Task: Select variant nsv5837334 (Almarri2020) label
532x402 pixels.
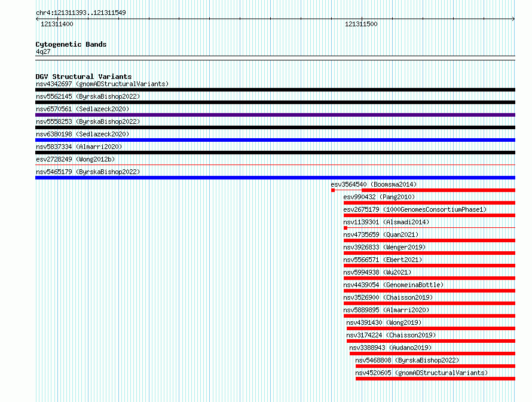Action: tap(79, 147)
